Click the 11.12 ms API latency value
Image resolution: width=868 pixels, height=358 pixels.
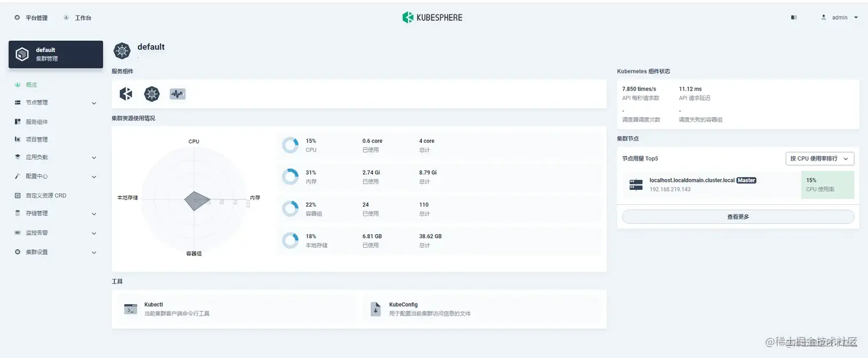(690, 89)
